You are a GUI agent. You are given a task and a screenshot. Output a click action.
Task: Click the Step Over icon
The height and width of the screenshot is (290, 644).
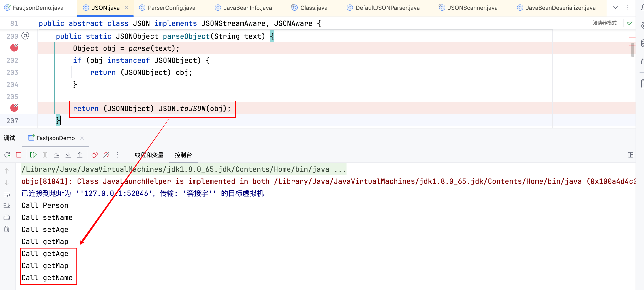click(x=57, y=155)
